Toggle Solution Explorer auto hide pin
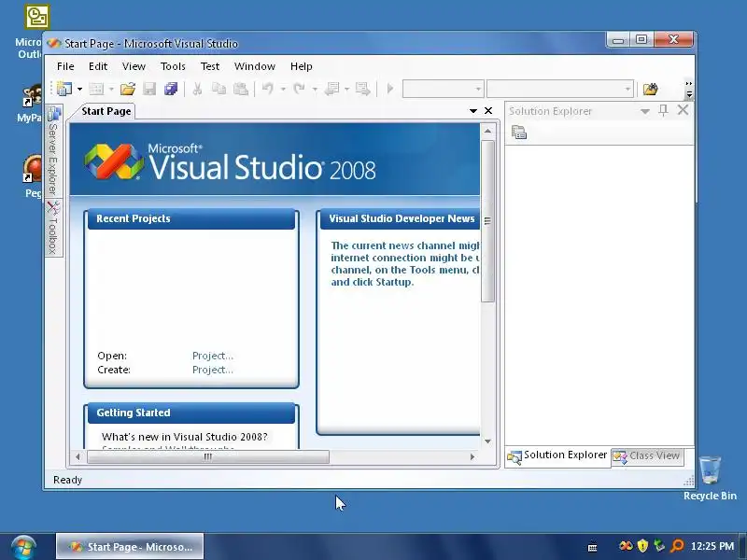Screen dimensions: 747x560 (x=663, y=111)
